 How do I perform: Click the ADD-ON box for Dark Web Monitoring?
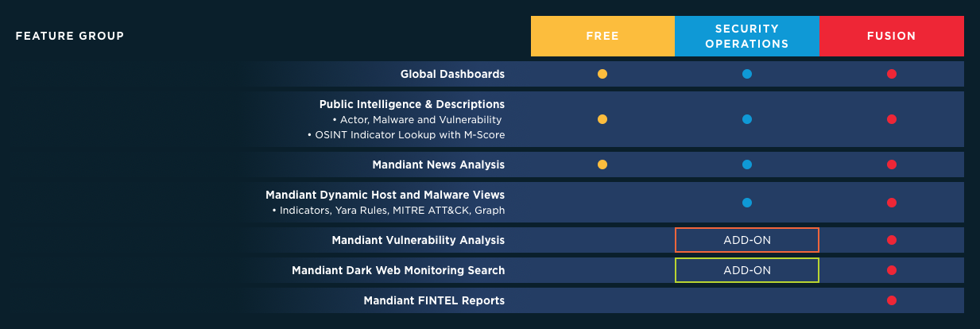747,270
